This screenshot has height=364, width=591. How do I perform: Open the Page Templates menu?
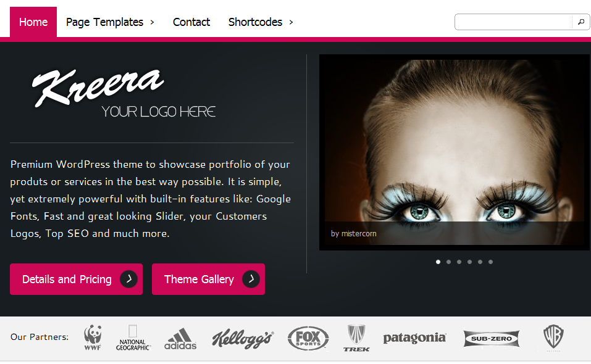coord(105,22)
